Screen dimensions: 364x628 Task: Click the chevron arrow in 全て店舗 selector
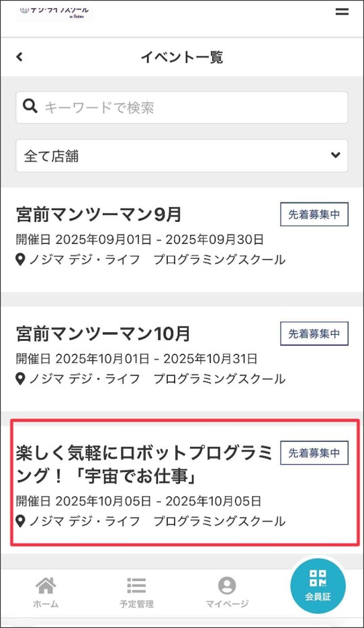(x=336, y=155)
